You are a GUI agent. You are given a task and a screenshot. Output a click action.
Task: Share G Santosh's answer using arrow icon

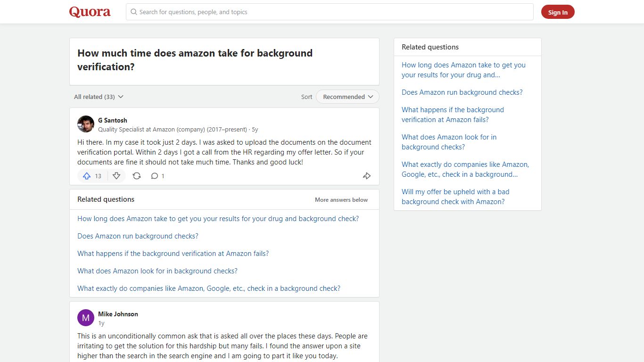[367, 176]
